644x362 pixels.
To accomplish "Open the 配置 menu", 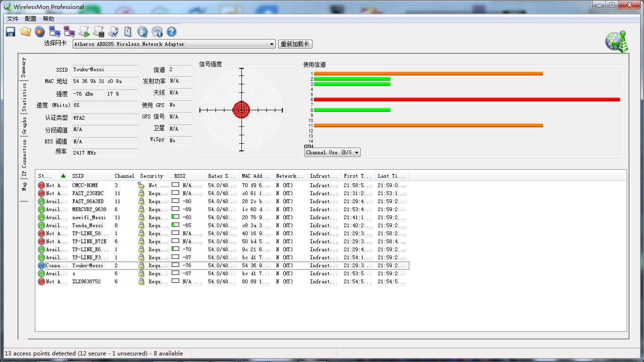I will tap(31, 19).
